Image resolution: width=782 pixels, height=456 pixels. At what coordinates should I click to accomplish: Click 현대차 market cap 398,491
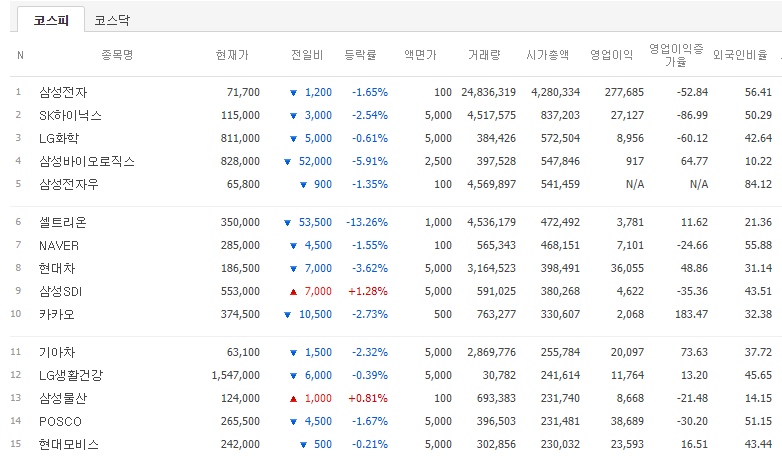(x=560, y=268)
